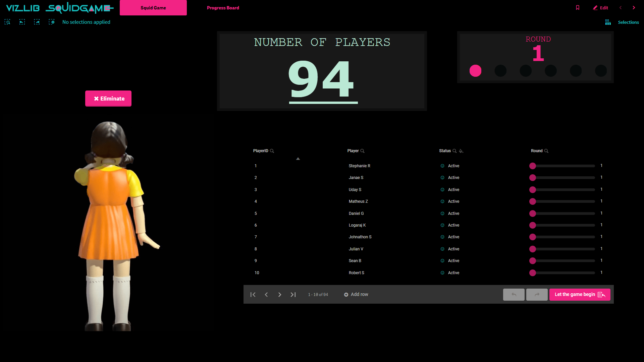This screenshot has width=644, height=362.
Task: Click Stephanie R status icon
Action: point(442,166)
